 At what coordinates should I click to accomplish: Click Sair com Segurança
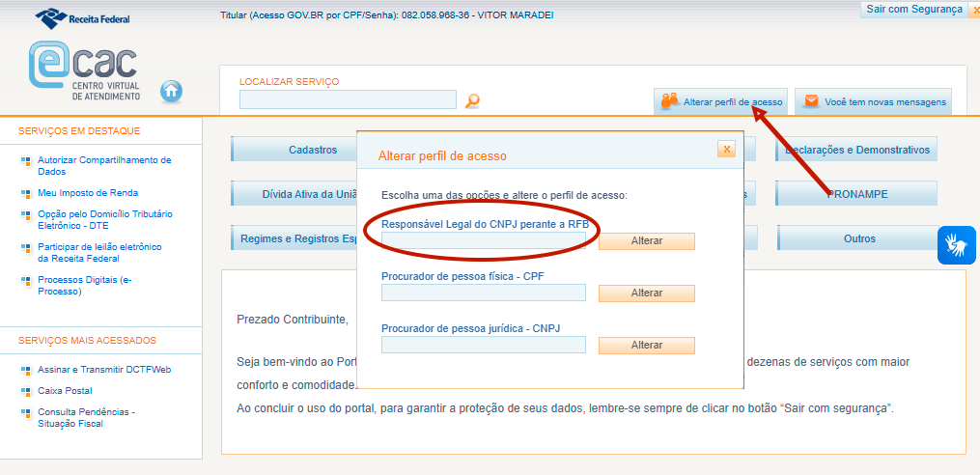(x=914, y=9)
